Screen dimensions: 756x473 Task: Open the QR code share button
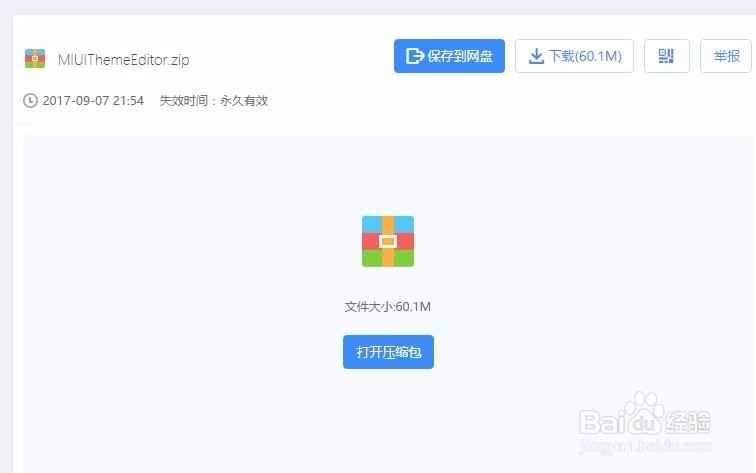pyautogui.click(x=666, y=56)
